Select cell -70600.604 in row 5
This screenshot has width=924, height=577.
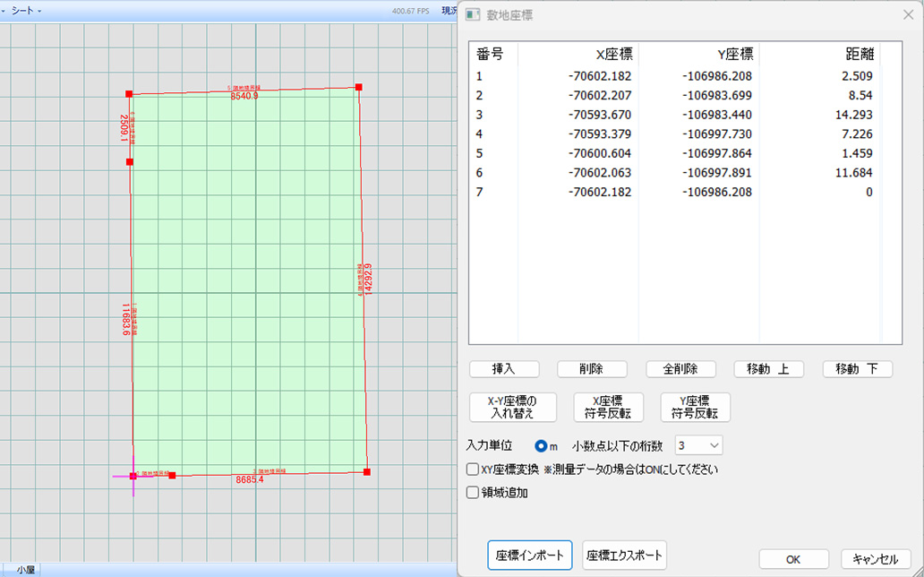(599, 153)
